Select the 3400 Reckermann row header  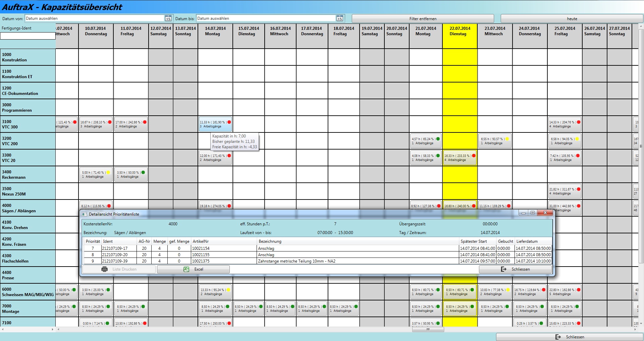(x=28, y=174)
